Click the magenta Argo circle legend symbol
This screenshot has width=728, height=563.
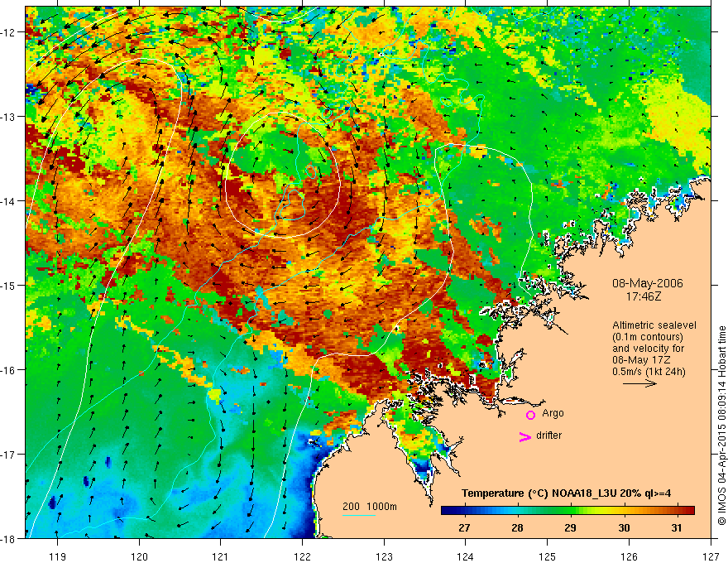point(530,415)
